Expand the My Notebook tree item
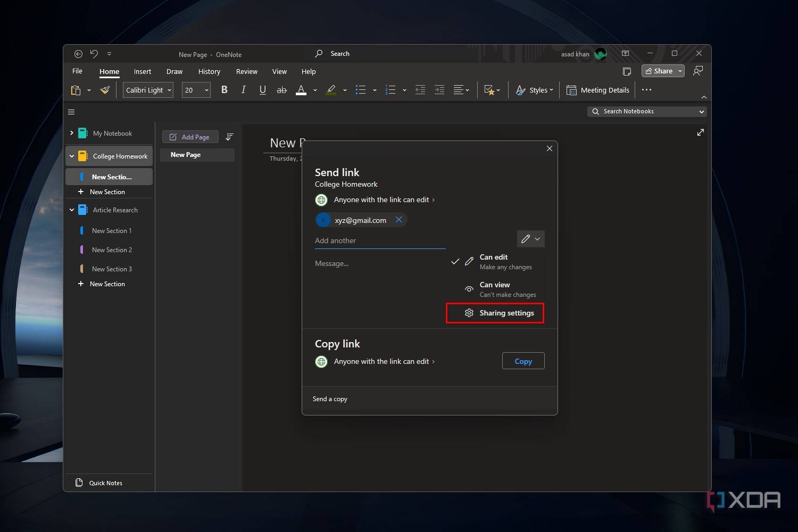This screenshot has height=532, width=798. pos(72,133)
